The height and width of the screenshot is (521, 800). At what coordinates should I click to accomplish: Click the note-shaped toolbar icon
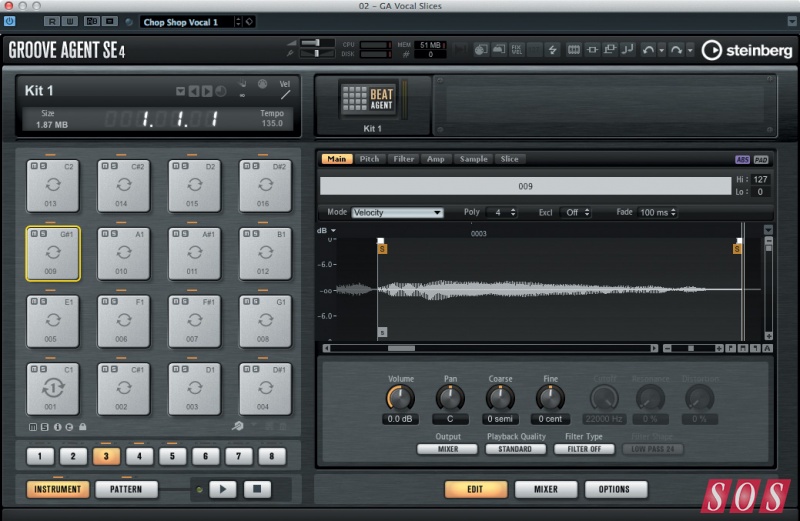click(628, 49)
